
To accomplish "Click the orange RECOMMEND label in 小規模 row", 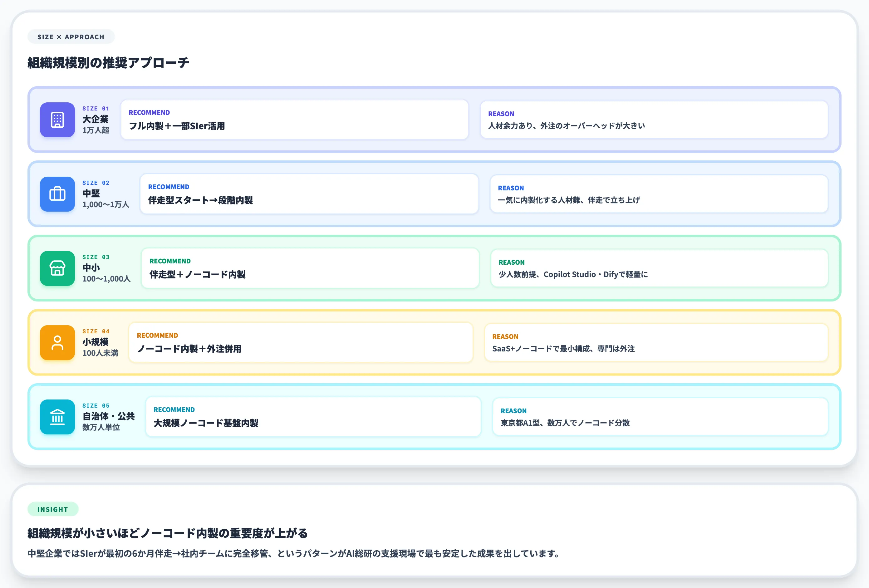I will pos(157,335).
